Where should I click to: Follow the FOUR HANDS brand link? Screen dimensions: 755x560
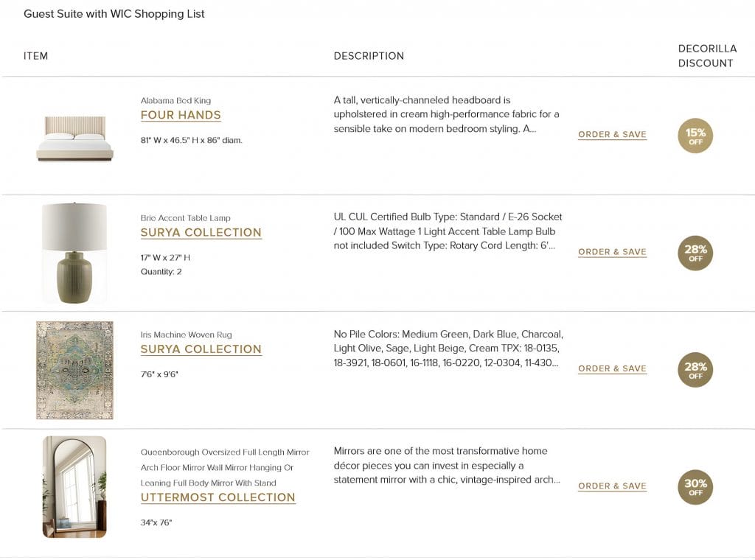pyautogui.click(x=181, y=115)
